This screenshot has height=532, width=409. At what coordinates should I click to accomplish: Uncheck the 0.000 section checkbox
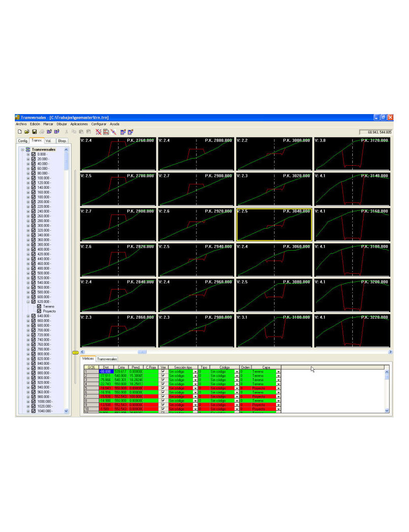pos(34,154)
